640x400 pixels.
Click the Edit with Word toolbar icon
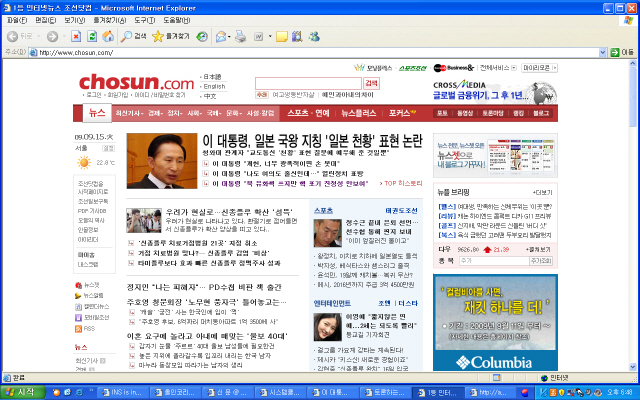coord(258,37)
